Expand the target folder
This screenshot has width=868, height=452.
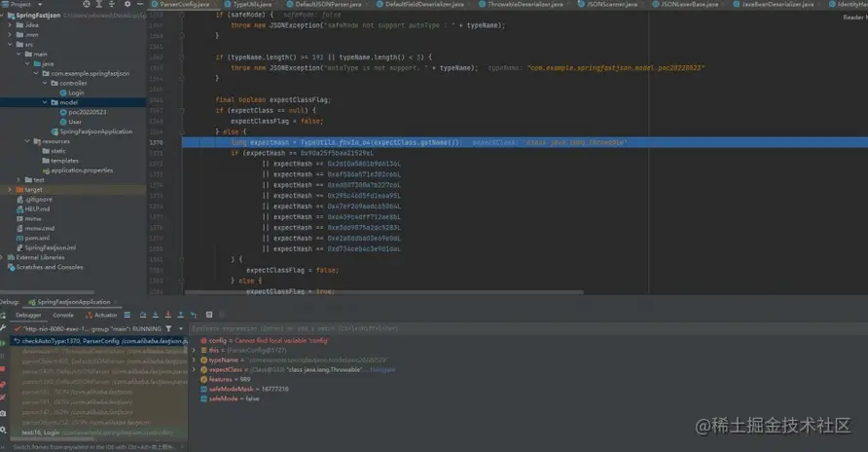(10, 189)
